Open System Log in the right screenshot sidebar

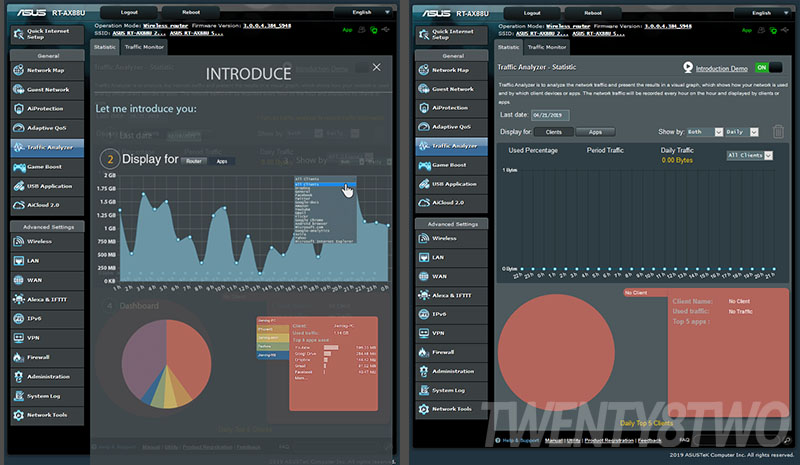tap(452, 390)
